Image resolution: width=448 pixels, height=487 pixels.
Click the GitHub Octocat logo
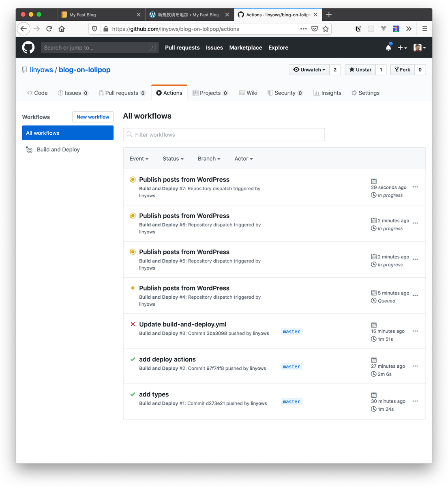pyautogui.click(x=28, y=47)
